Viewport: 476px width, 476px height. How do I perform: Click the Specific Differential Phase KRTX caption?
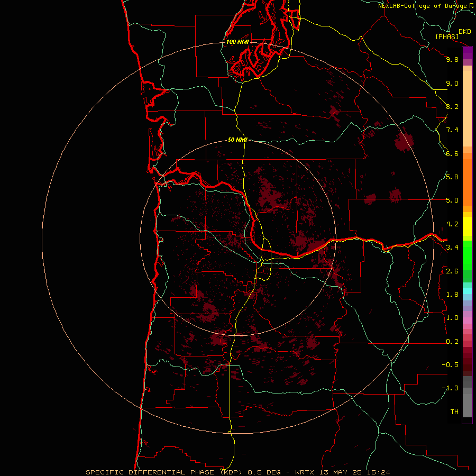[x=237, y=472]
